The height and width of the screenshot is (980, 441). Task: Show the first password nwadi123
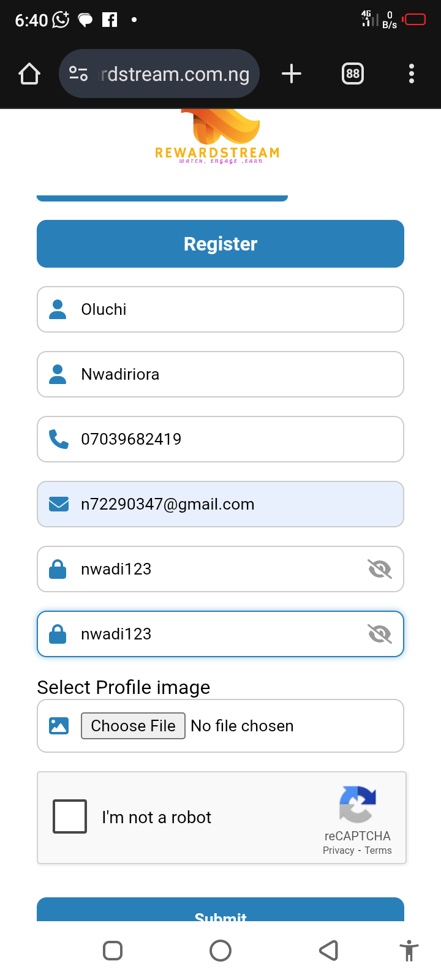pyautogui.click(x=380, y=569)
